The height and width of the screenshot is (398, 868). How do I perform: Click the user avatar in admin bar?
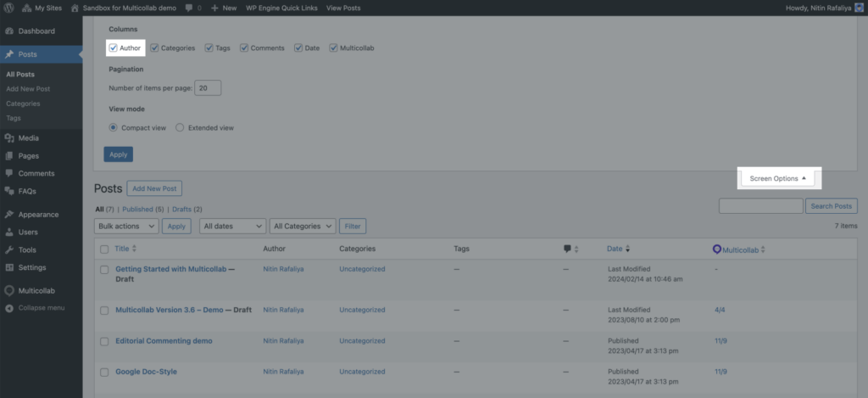coord(860,8)
